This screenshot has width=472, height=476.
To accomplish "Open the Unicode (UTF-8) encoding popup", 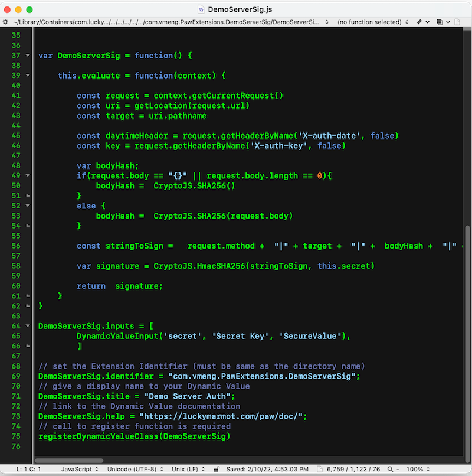I will tap(135, 469).
